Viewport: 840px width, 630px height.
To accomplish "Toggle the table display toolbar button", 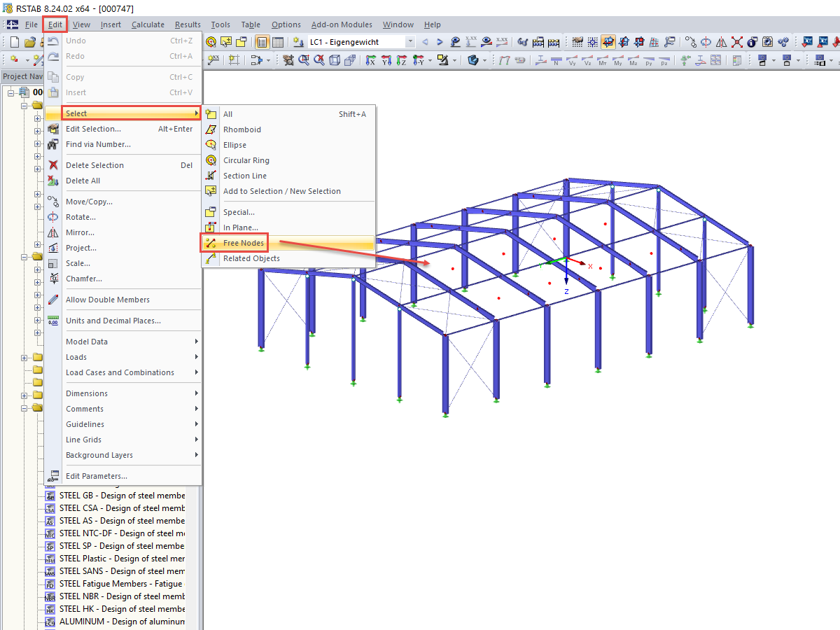I will (x=277, y=42).
